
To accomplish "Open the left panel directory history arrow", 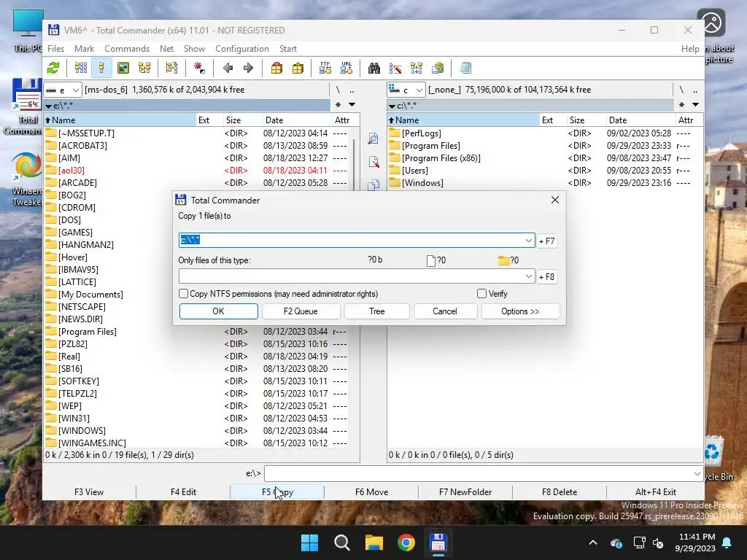I will pyautogui.click(x=352, y=105).
